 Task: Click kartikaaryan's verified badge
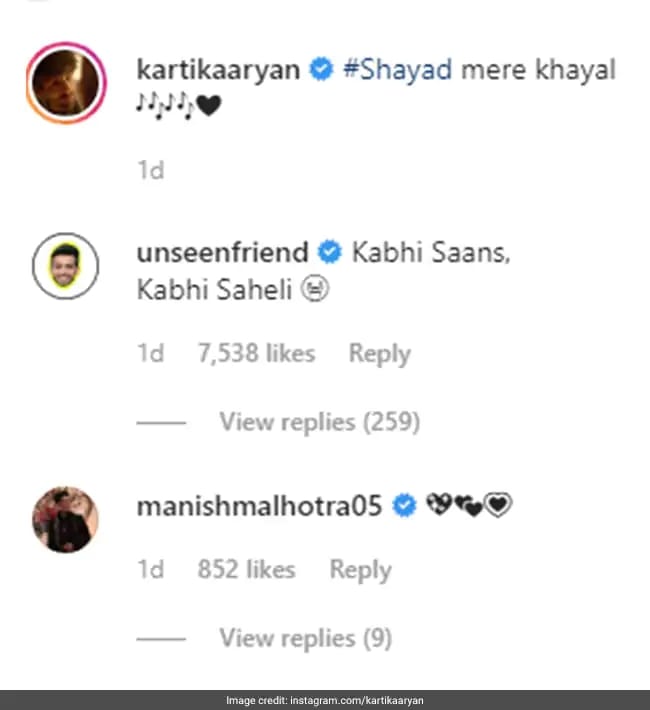320,71
